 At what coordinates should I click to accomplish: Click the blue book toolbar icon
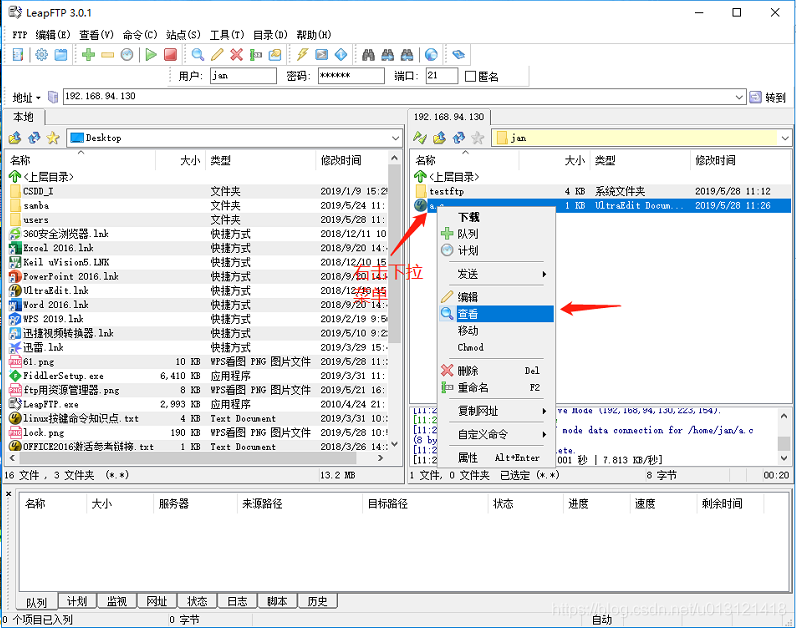click(458, 54)
